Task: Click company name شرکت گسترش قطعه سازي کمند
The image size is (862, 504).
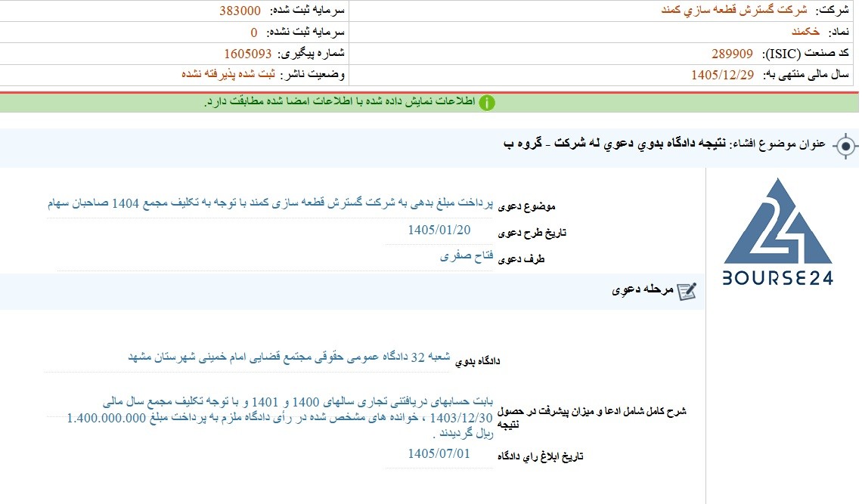Action: coord(734,11)
